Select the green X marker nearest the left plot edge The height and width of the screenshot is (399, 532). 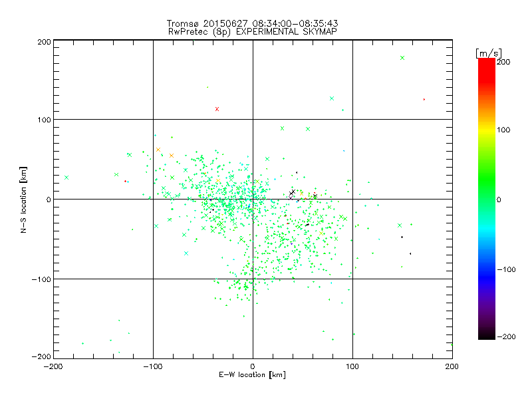pos(66,178)
